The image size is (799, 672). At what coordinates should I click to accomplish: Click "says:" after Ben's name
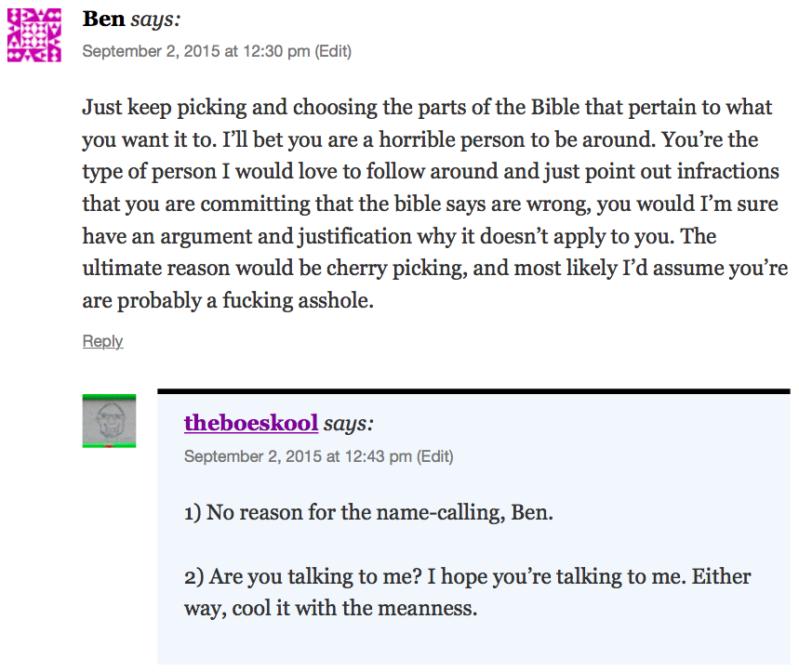[x=155, y=19]
